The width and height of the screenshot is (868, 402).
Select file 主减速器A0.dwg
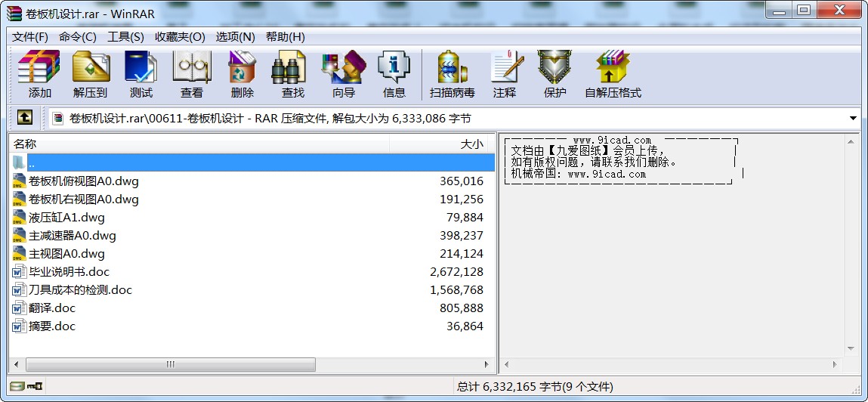72,236
